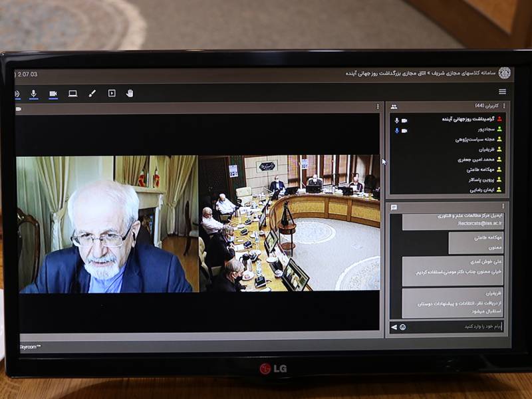This screenshot has height=399, width=532.
Task: Mute the microphone in the toolbar
Action: [x=34, y=94]
